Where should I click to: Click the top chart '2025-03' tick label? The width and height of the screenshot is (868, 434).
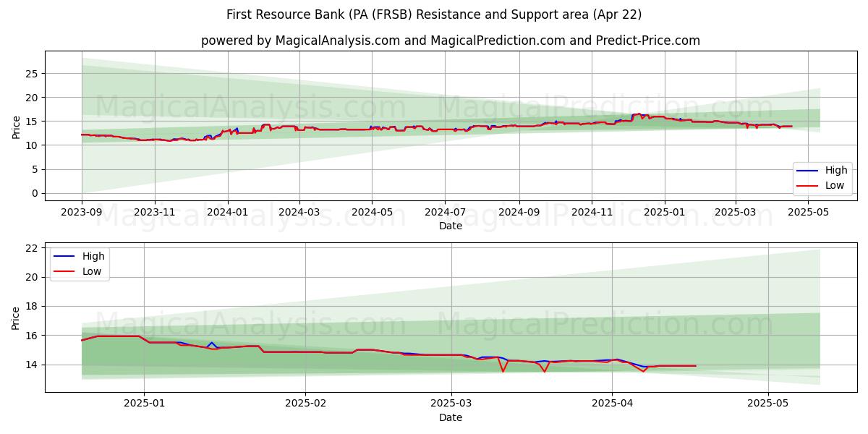click(x=736, y=212)
